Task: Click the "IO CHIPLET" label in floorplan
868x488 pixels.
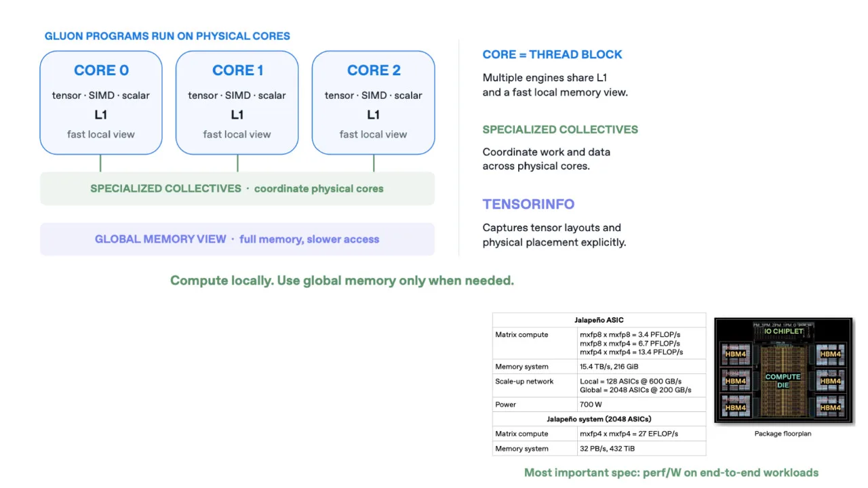Action: [x=783, y=331]
